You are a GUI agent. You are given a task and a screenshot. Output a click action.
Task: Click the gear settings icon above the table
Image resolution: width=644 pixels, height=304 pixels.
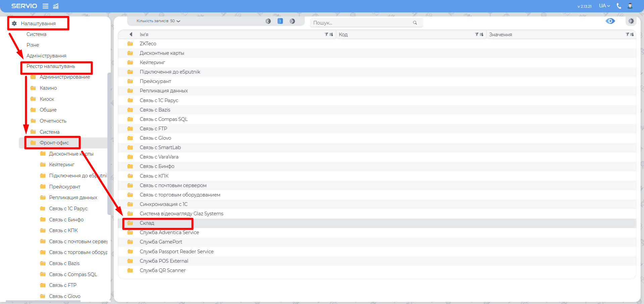pos(631,21)
